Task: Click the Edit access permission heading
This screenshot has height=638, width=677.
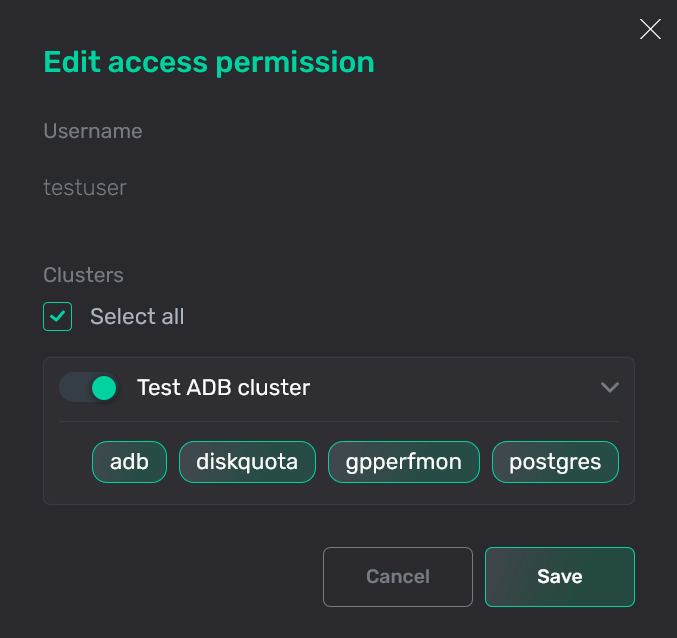Action: (x=208, y=62)
